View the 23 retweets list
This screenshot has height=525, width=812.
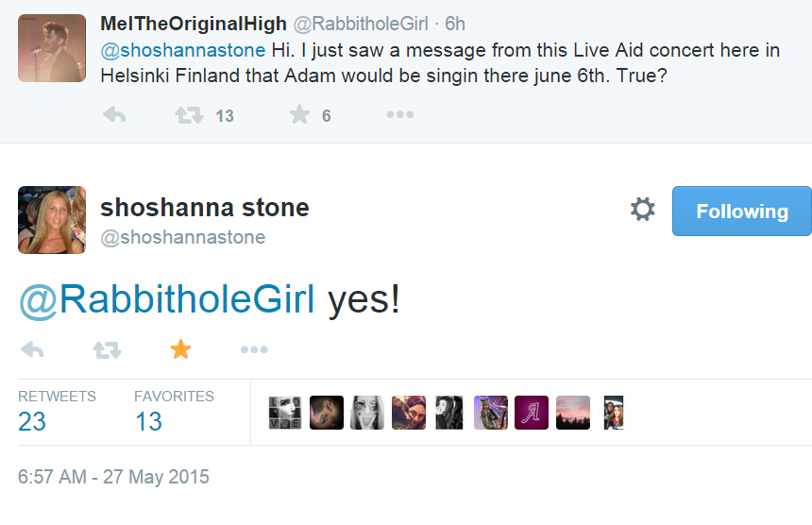point(32,421)
